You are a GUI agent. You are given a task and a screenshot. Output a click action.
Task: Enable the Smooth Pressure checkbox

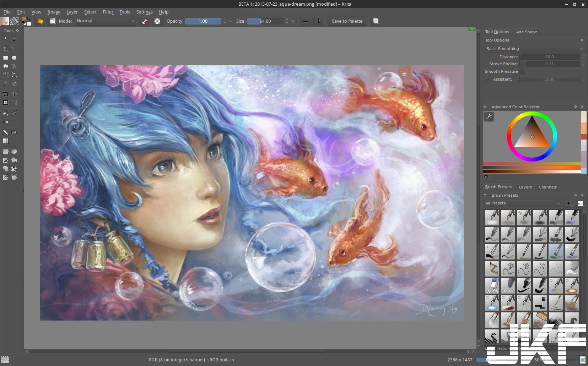pos(522,72)
